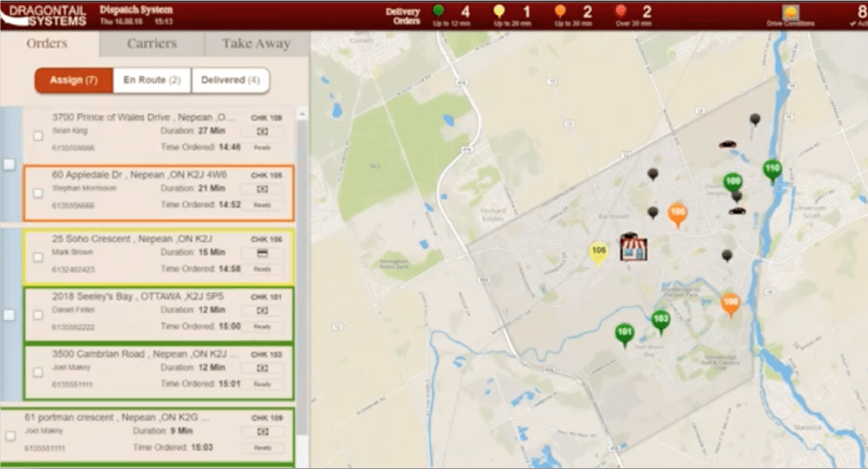The height and width of the screenshot is (469, 868).
Task: Select yellow map pin 106
Action: [598, 251]
